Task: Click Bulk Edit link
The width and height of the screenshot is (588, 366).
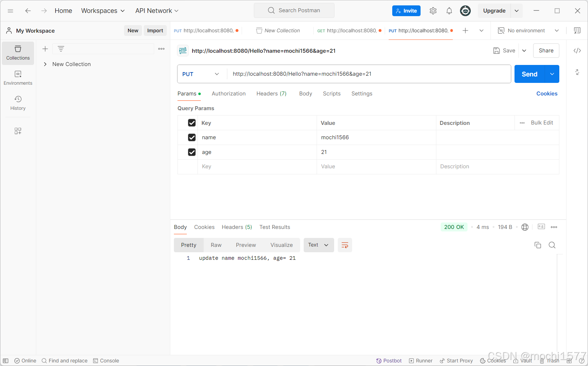Action: (x=542, y=123)
